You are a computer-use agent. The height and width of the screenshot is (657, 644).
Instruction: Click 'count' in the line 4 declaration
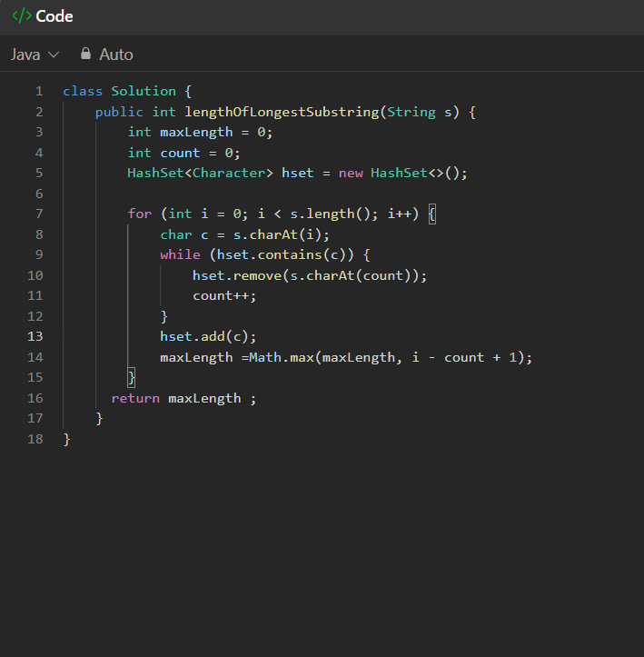tap(180, 153)
